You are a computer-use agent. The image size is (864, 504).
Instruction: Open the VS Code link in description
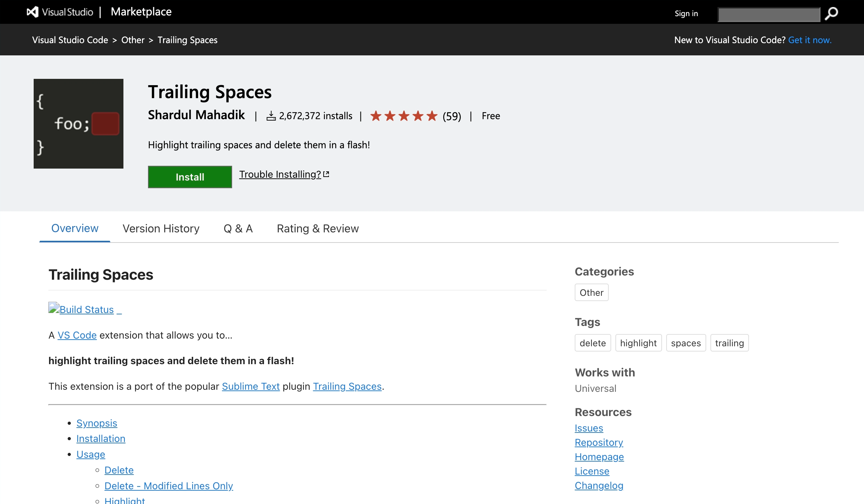pos(77,335)
